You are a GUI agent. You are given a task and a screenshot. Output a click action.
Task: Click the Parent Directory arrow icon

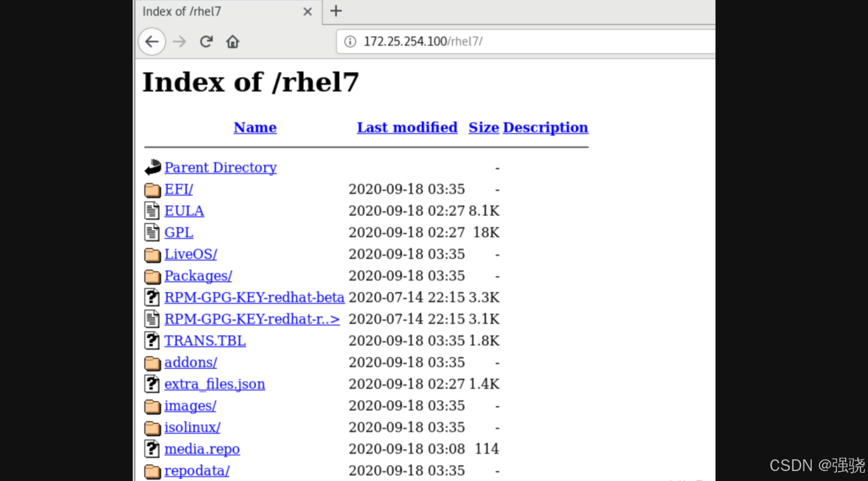152,167
